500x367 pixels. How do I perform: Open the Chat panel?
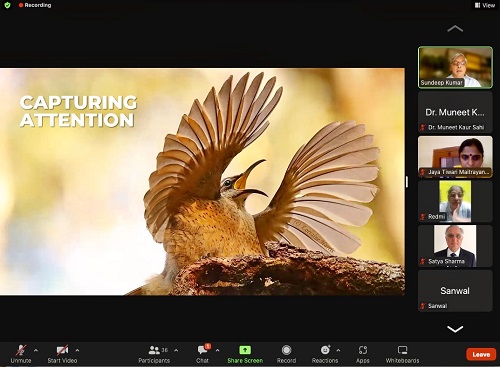pos(202,354)
